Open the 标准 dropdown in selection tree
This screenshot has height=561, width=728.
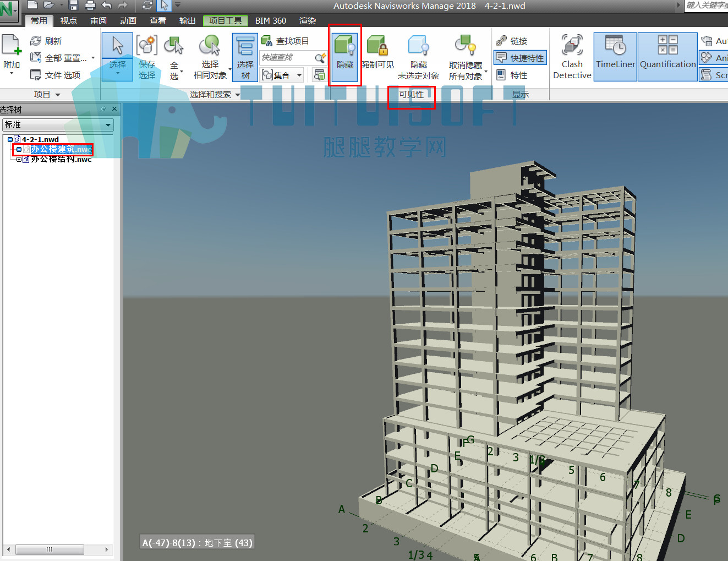(58, 125)
